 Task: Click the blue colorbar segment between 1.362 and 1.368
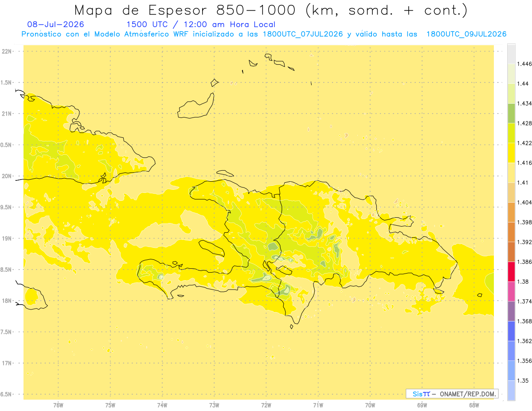(x=511, y=331)
